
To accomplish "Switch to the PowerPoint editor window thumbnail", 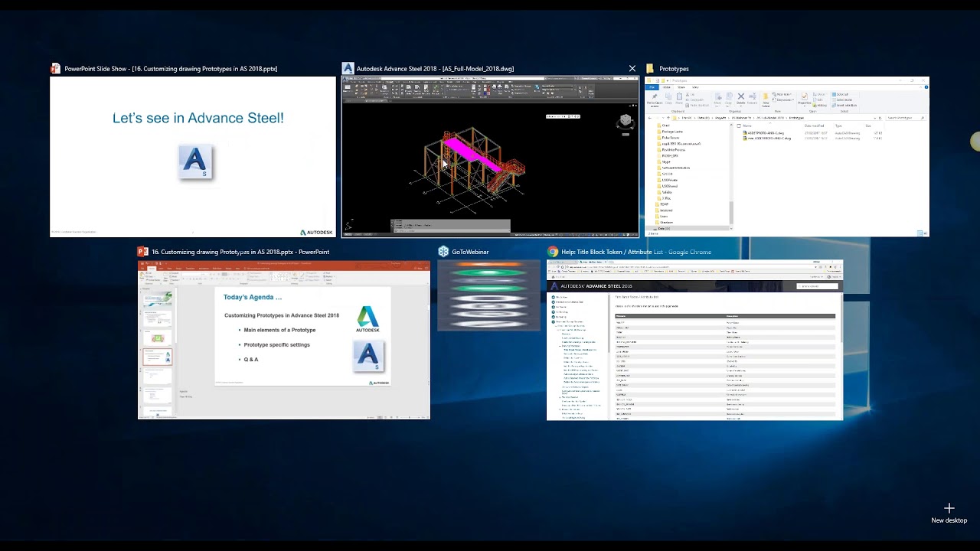I will (x=284, y=340).
